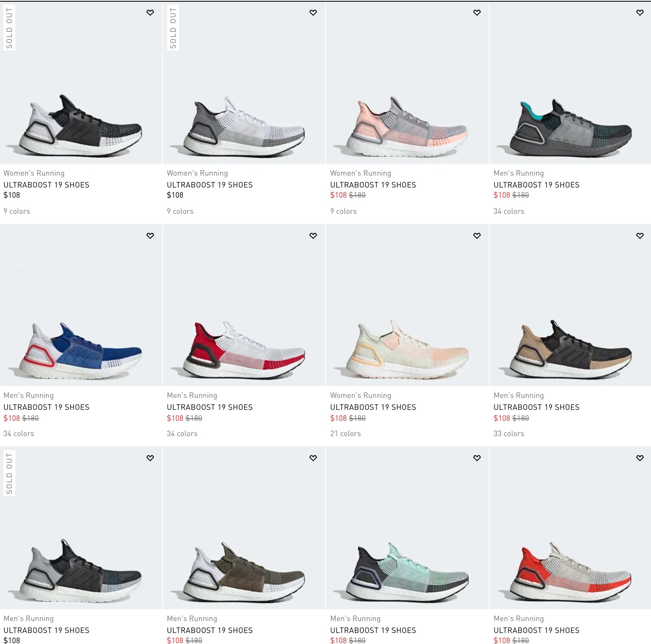Viewport: 651px width, 644px height.
Task: Save the blue men's Ultraboost via heart
Action: tap(150, 235)
